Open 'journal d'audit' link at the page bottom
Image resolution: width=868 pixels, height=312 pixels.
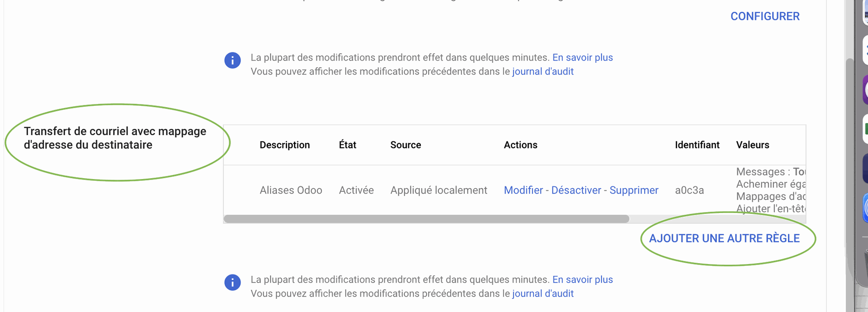[x=542, y=293]
